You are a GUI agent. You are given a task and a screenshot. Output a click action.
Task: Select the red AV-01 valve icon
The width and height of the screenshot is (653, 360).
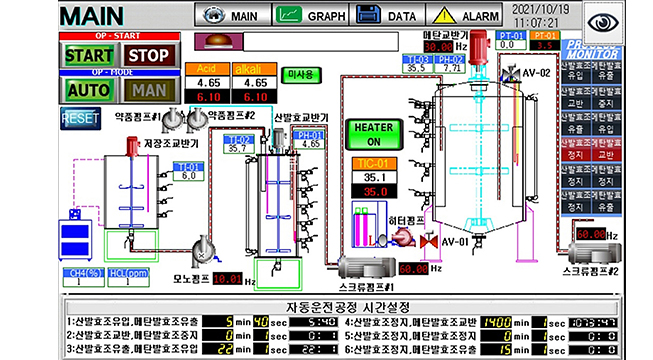point(429,240)
